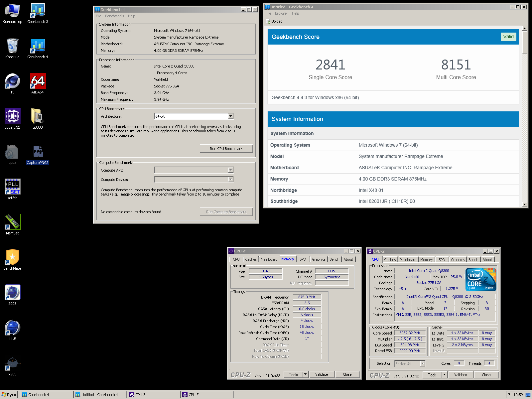Click the CAS# Latency 6.0 clocks value
The image size is (532, 399).
pos(307,309)
